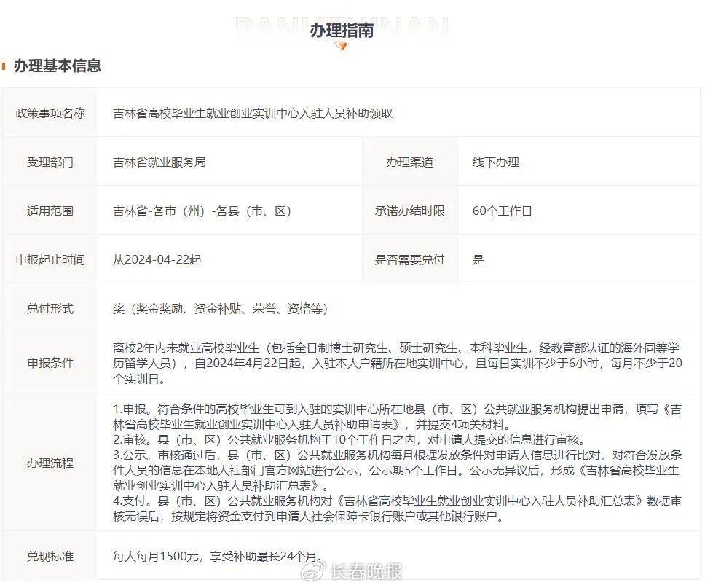Select the 政策事项名称 label cell
The image size is (705, 588).
(x=50, y=113)
